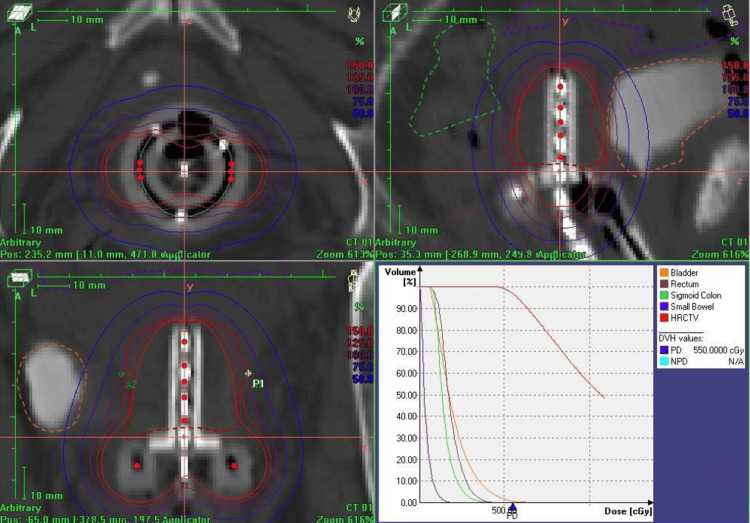Click the patient orientation figure in the coronal view
The height and width of the screenshot is (523, 750).
click(x=353, y=280)
